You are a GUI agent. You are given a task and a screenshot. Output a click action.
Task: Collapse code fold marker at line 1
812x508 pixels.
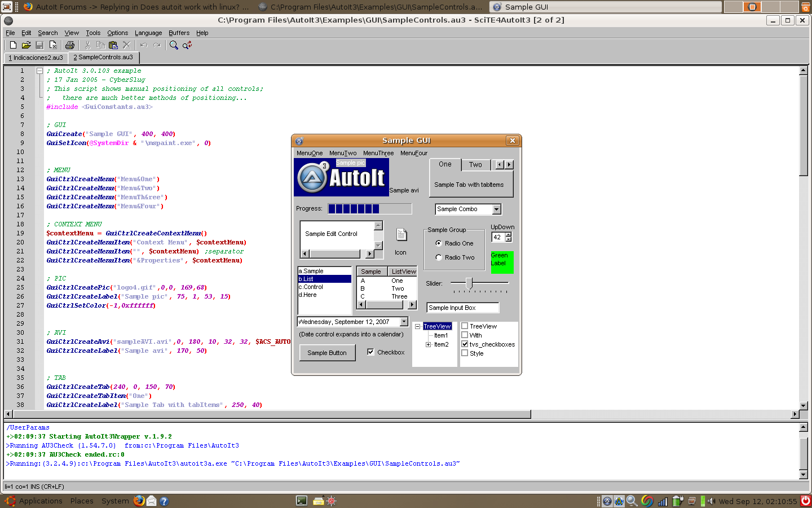[39, 71]
